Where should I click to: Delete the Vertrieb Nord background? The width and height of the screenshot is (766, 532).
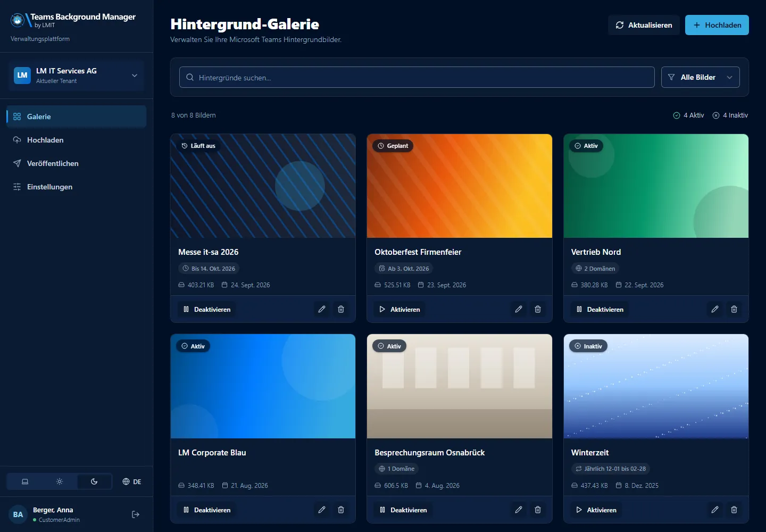pyautogui.click(x=734, y=309)
